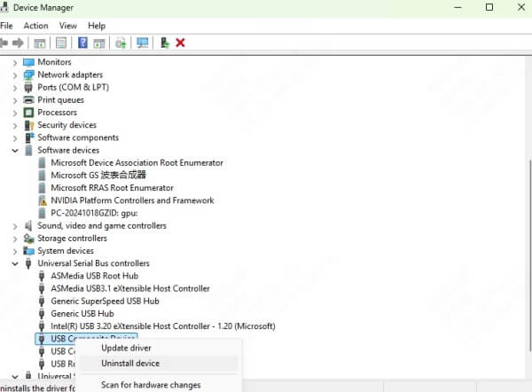Expand the Network adapters category
532x392 pixels.
[x=15, y=75]
